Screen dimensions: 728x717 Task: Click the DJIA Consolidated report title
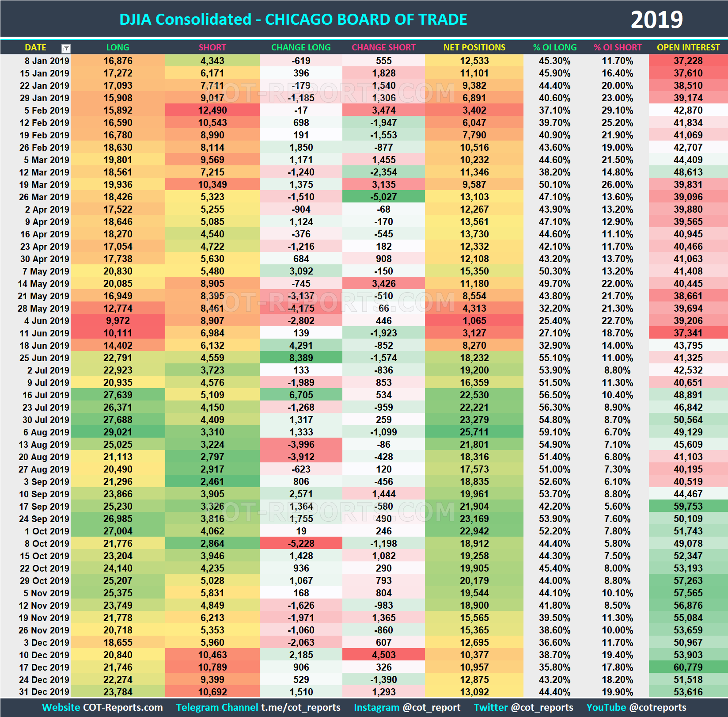(x=293, y=19)
